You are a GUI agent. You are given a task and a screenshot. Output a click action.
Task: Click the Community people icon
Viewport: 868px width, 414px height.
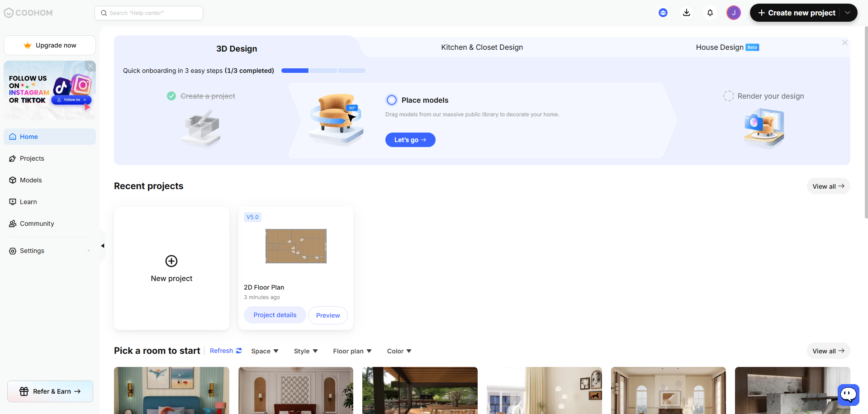click(x=13, y=224)
